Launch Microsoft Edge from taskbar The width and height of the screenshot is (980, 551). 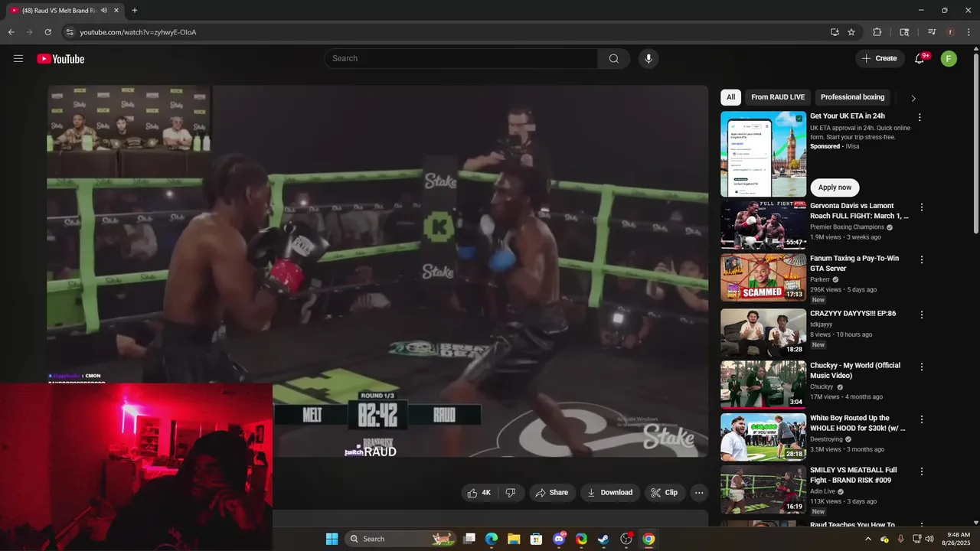pos(492,539)
